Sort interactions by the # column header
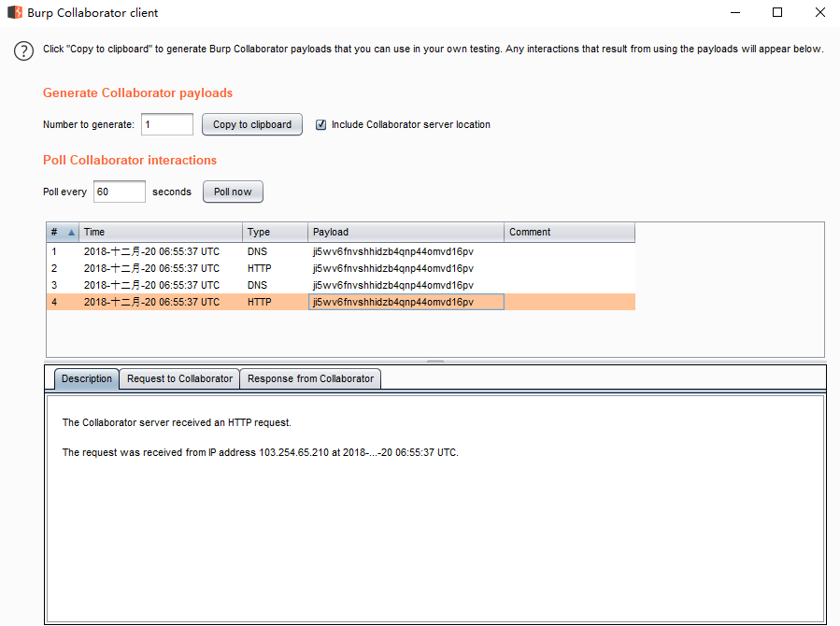This screenshot has height=626, width=840. (63, 232)
